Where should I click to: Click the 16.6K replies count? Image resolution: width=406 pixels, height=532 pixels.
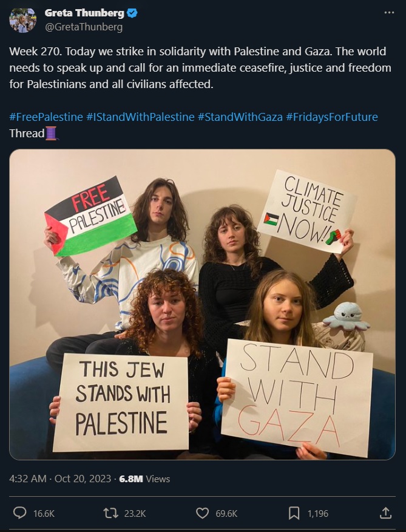pos(44,513)
